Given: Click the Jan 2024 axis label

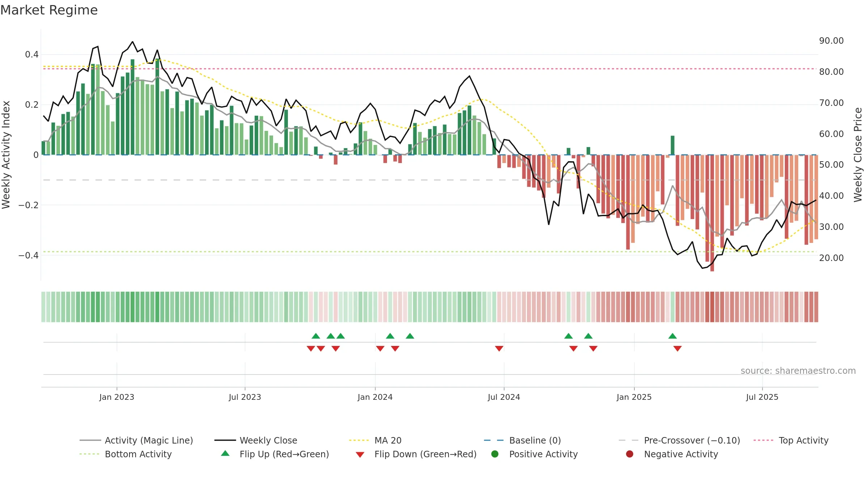Looking at the screenshot, I should 375,397.
